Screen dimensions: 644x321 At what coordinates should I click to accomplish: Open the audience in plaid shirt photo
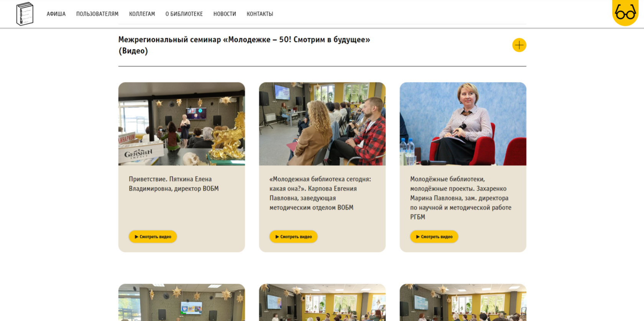pyautogui.click(x=322, y=124)
